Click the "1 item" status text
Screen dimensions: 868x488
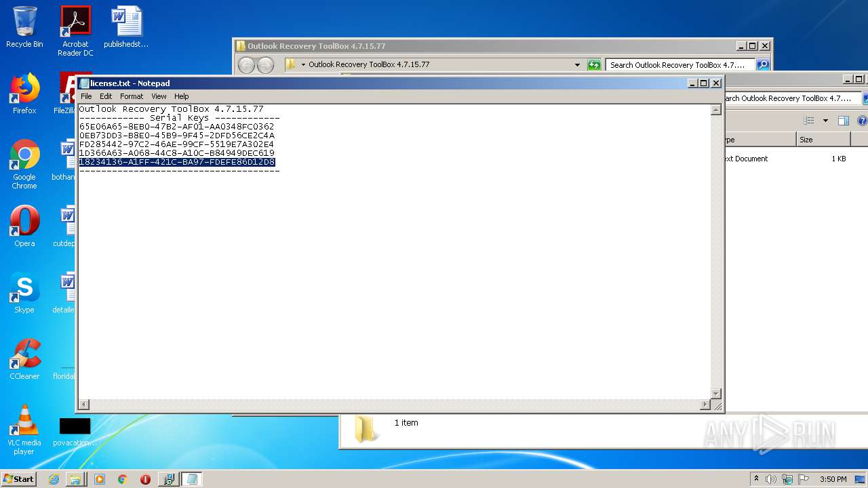pyautogui.click(x=406, y=422)
